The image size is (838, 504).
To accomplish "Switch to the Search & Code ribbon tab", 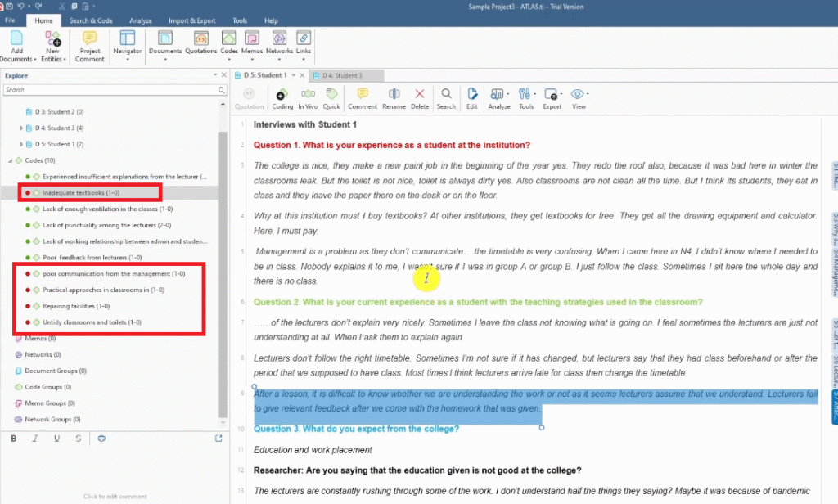I will point(91,20).
